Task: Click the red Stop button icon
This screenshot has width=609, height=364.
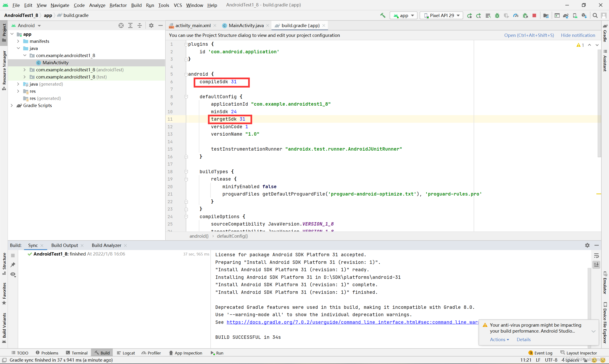Action: (x=534, y=15)
